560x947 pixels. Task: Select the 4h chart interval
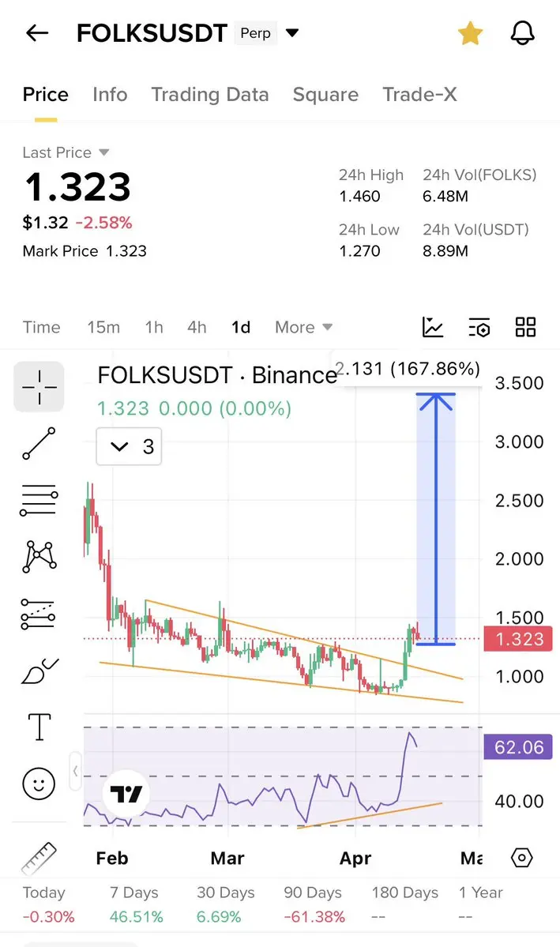pyautogui.click(x=197, y=327)
